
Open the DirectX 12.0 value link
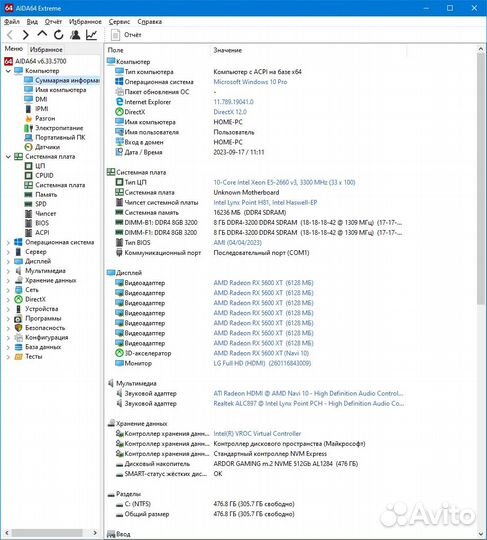(230, 112)
